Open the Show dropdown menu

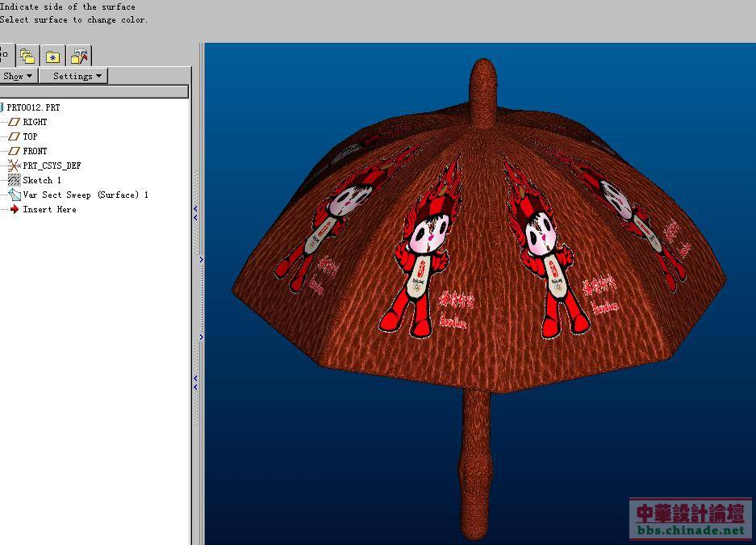tap(18, 76)
